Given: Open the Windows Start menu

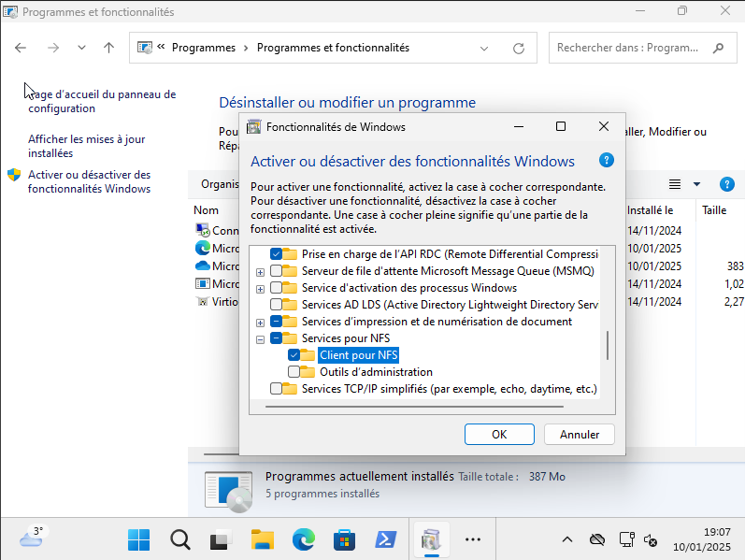Looking at the screenshot, I should tap(138, 539).
